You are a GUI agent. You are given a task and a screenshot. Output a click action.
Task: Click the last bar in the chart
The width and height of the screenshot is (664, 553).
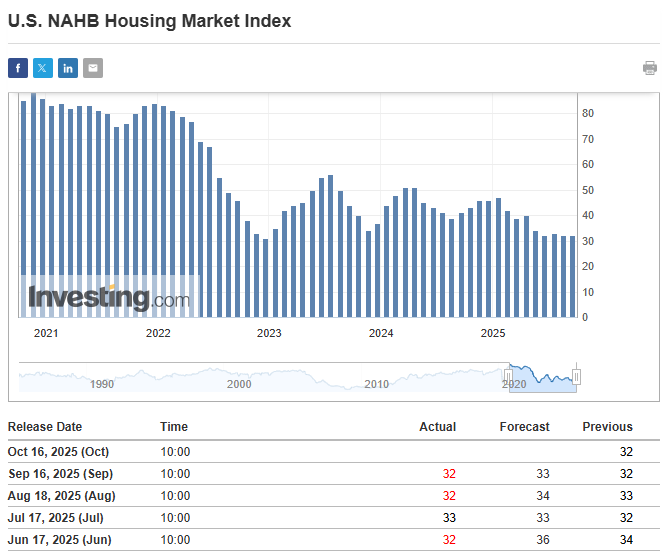coord(573,277)
